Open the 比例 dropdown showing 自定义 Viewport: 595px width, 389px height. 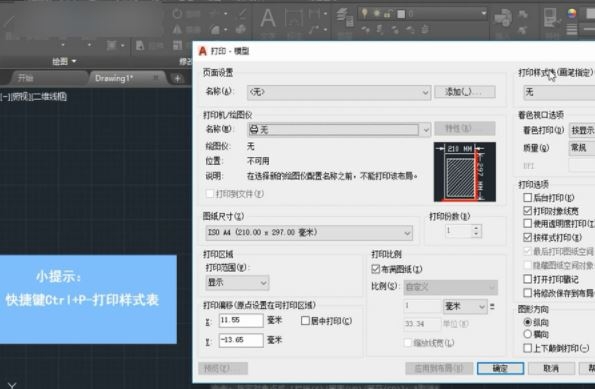(450, 287)
